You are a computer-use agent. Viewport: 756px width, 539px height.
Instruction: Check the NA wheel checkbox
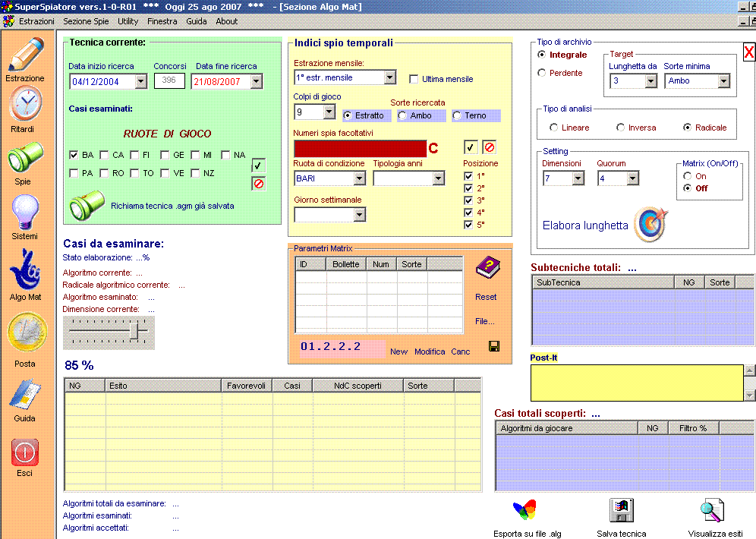click(225, 155)
